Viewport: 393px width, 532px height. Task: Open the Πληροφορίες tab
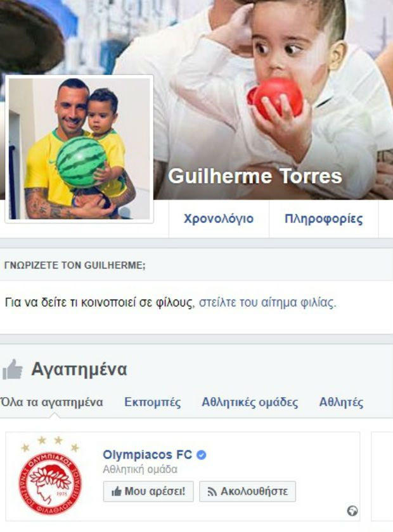pos(324,219)
